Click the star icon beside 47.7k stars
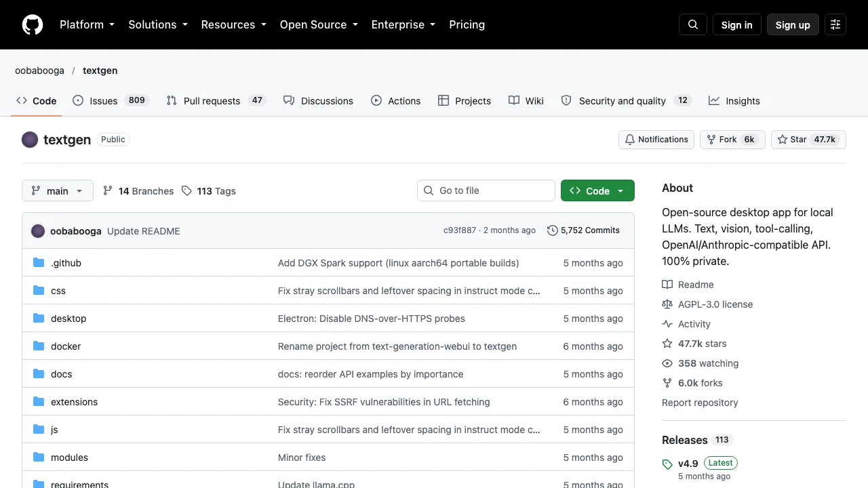868x488 pixels. pyautogui.click(x=667, y=344)
